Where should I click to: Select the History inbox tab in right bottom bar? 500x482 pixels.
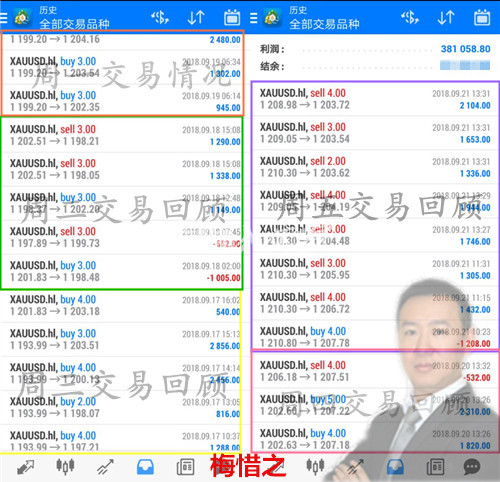pyautogui.click(x=395, y=467)
